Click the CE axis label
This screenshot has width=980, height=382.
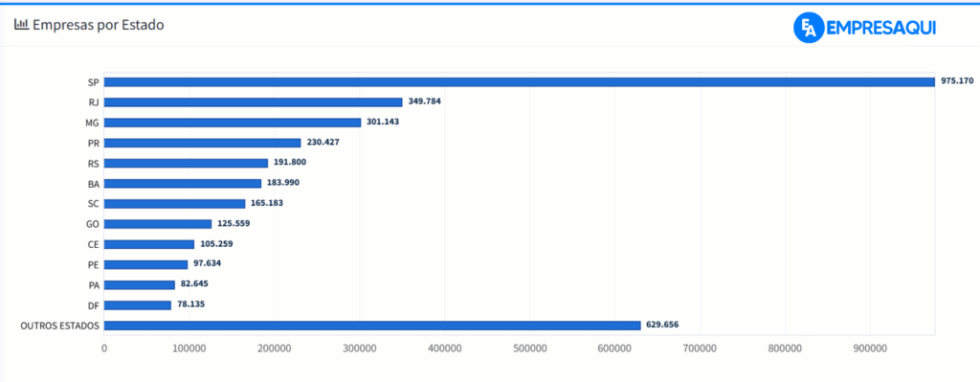tap(93, 244)
